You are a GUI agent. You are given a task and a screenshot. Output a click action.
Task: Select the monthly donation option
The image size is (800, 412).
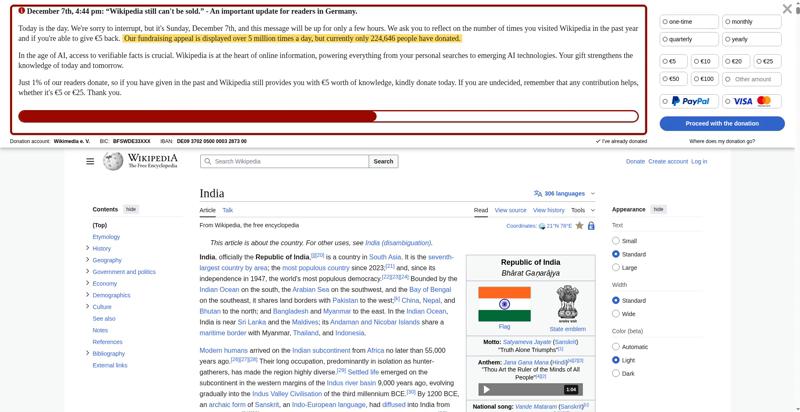[752, 22]
